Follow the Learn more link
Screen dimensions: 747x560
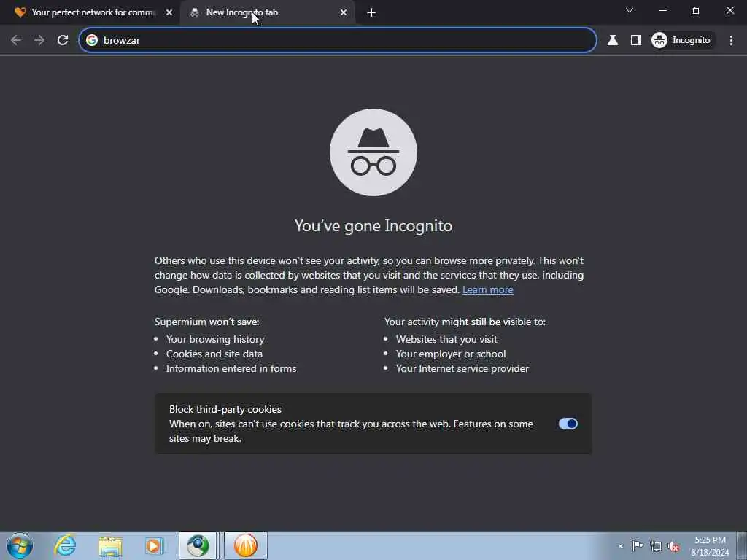click(488, 289)
